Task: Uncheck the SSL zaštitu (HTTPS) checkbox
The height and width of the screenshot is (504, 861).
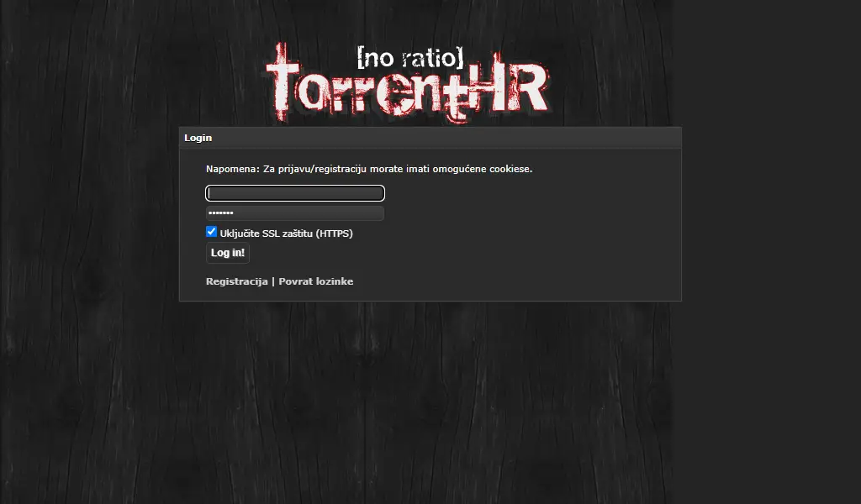Action: click(211, 232)
